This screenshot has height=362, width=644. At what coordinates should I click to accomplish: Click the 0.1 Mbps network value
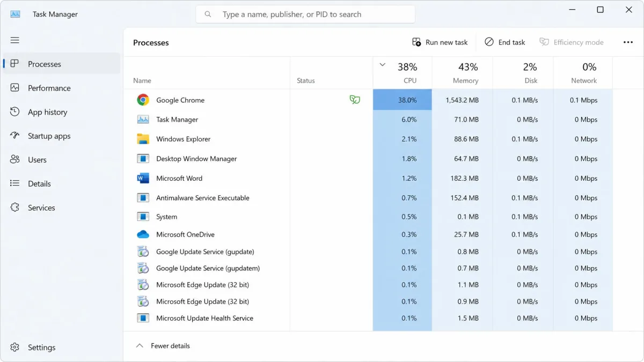583,100
